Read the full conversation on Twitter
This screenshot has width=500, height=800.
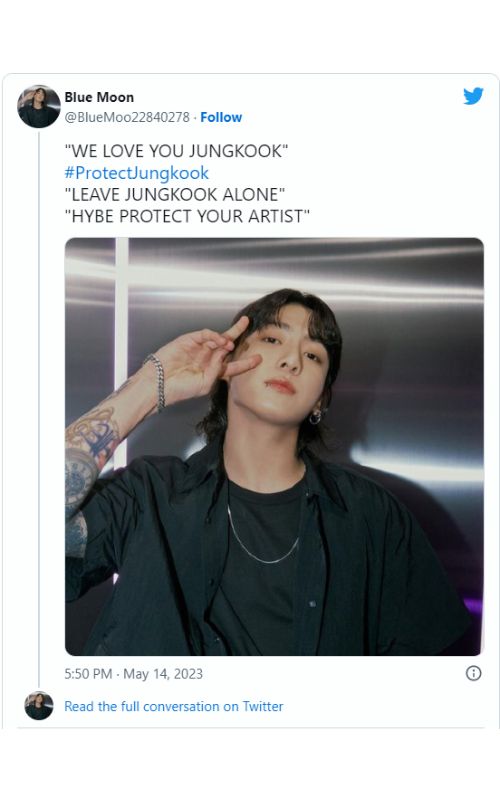(173, 707)
